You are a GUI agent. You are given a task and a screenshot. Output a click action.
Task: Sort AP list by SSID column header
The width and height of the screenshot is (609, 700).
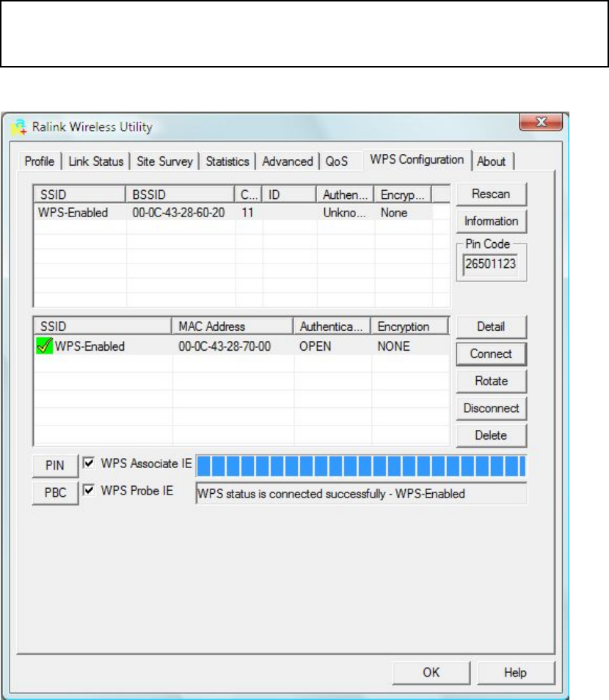(79, 194)
